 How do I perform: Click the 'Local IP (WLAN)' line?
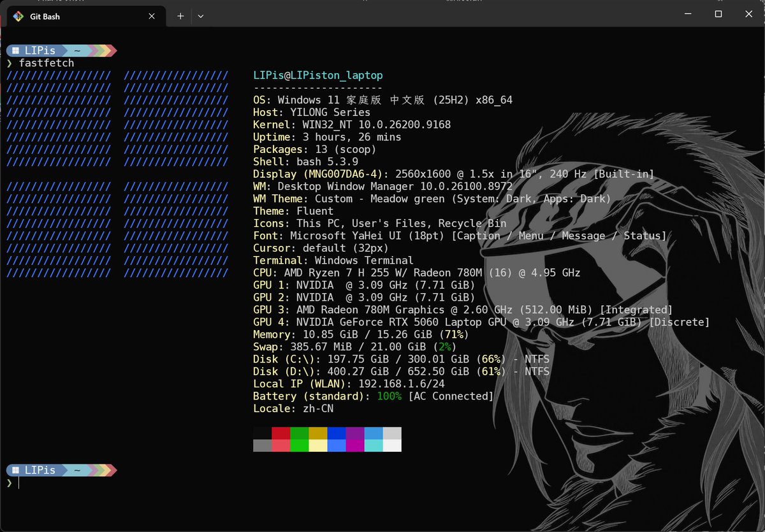point(349,384)
